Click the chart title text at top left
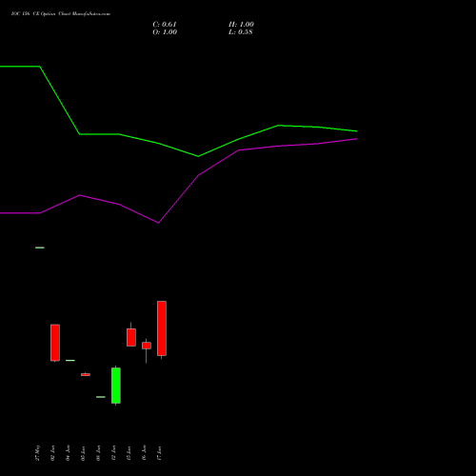The image size is (476, 476). coord(61,14)
